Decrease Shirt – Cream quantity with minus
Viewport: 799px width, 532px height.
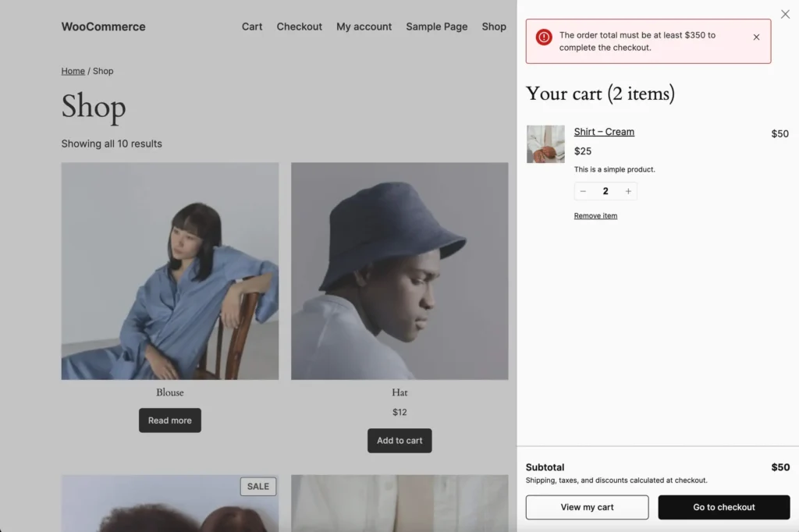pos(583,191)
